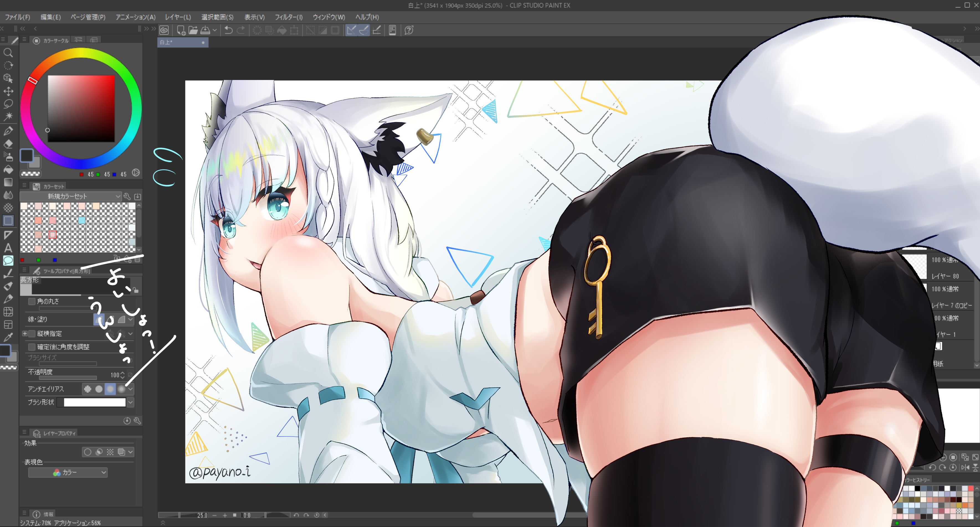
Task: Select the Fill bucket tool
Action: (8, 170)
